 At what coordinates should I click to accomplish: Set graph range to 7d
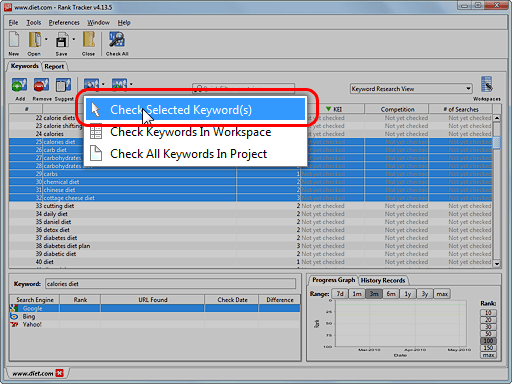[340, 294]
